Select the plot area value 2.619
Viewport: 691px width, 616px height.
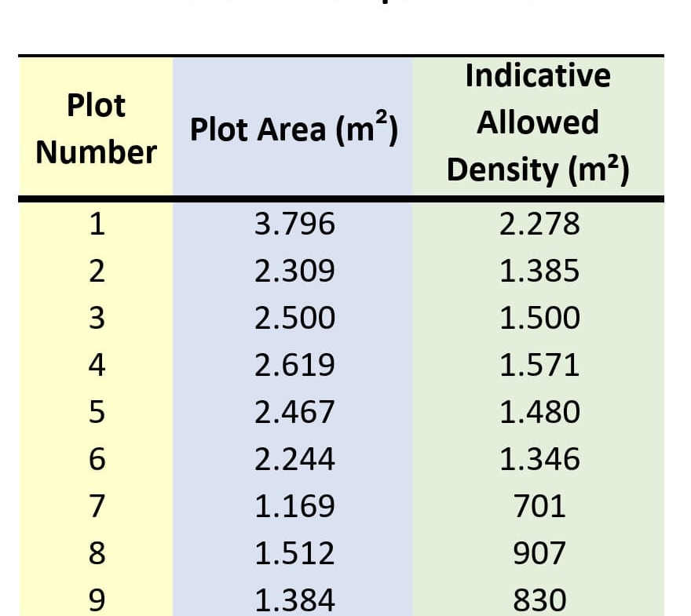(x=294, y=366)
